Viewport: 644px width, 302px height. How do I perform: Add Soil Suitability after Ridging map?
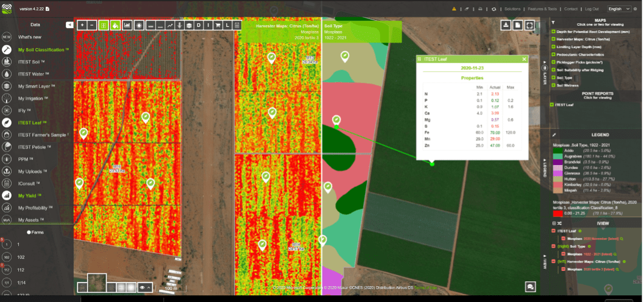(x=554, y=70)
